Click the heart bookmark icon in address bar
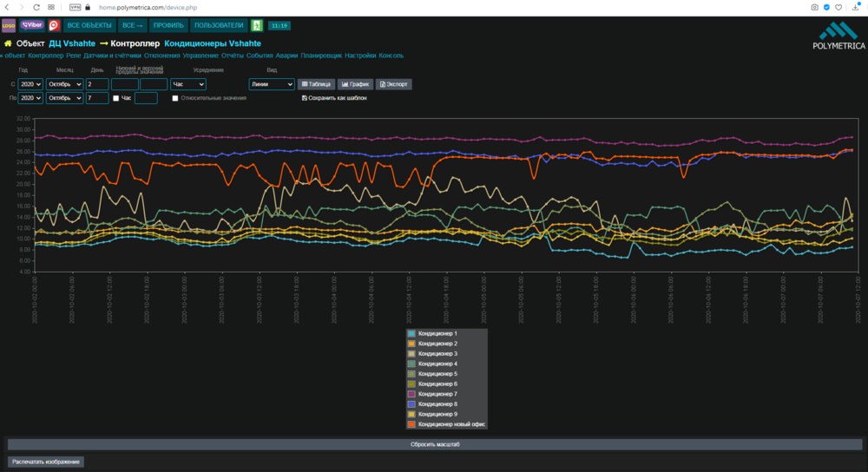Screen dimensions: 868x472 (x=838, y=7)
